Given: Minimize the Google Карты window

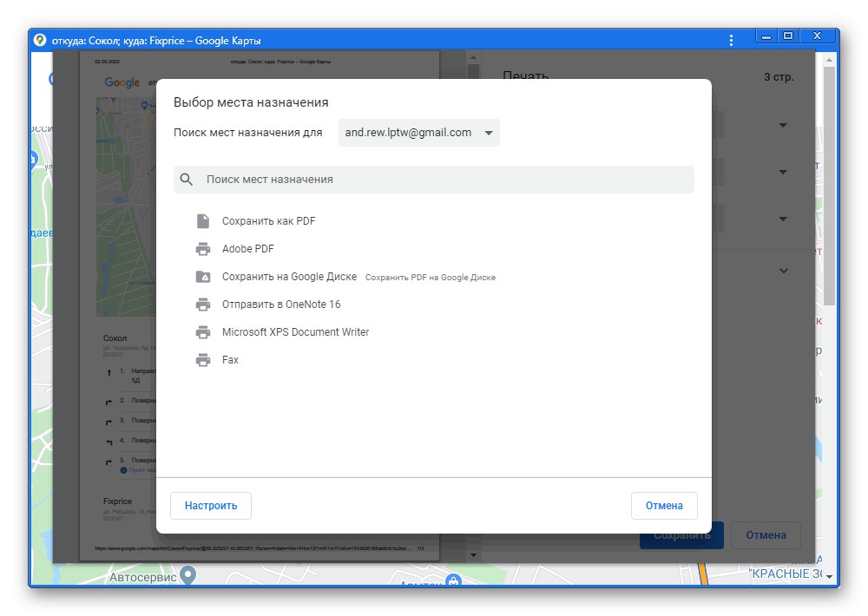Looking at the screenshot, I should click(x=766, y=36).
